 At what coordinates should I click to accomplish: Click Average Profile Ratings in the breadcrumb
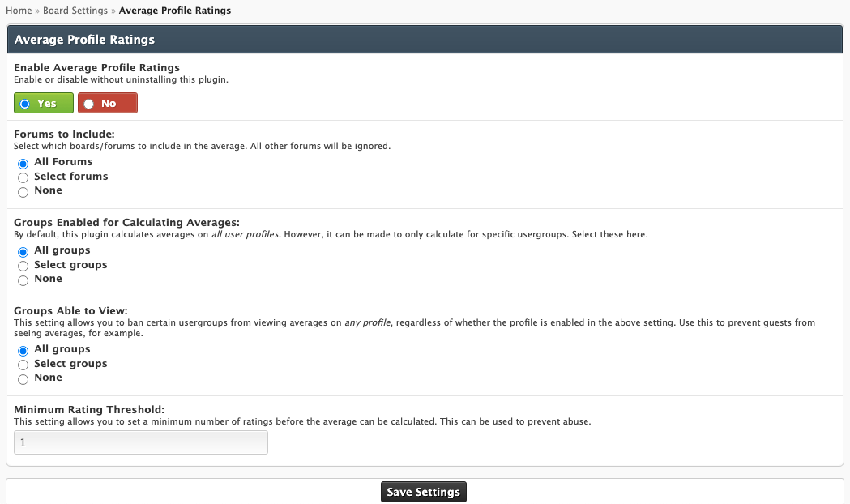[174, 11]
